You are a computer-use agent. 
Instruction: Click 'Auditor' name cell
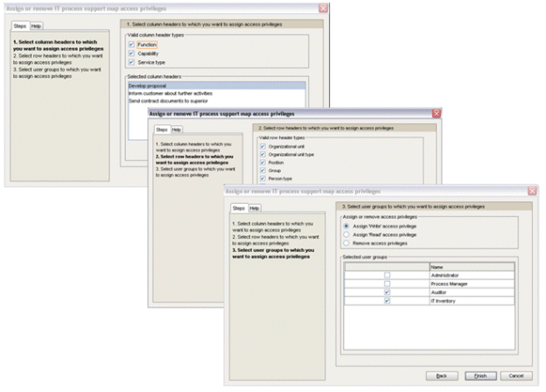tap(472, 292)
